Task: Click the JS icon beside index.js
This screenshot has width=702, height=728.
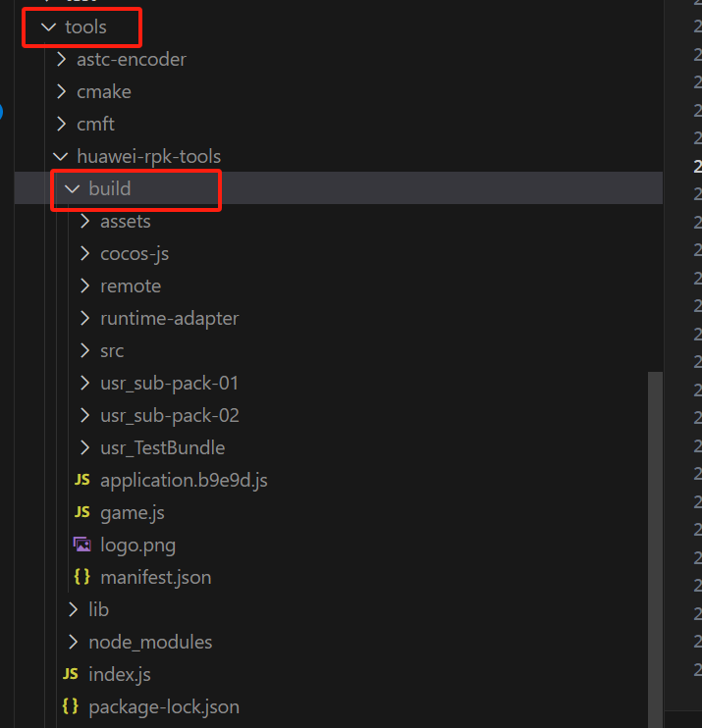Action: click(71, 674)
